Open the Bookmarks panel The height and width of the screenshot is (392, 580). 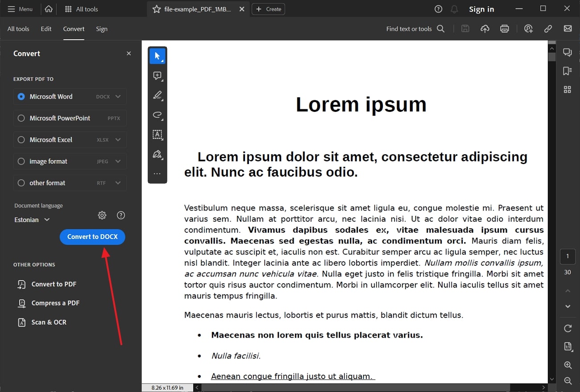568,70
